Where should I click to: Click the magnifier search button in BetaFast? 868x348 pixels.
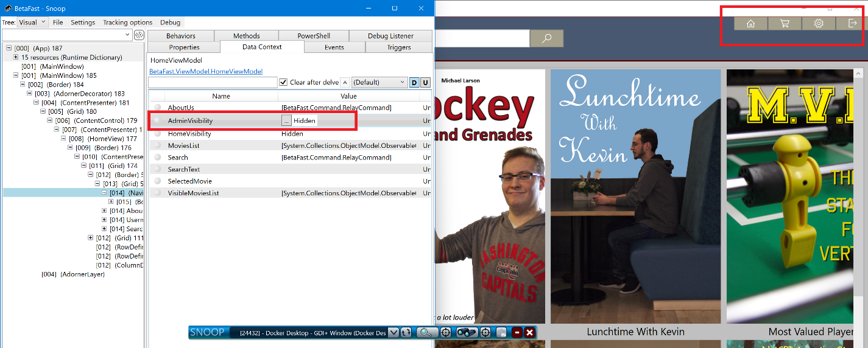(x=546, y=38)
